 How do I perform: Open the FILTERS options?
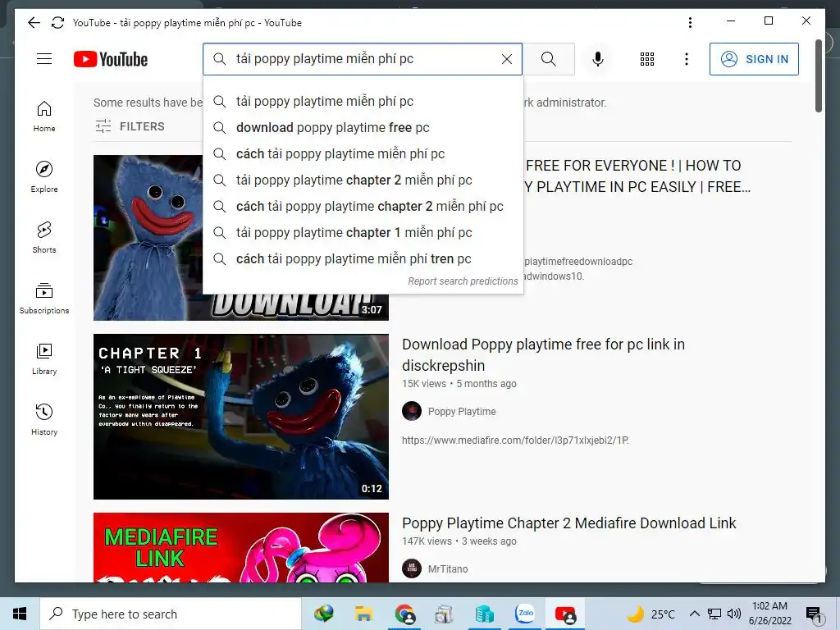[130, 126]
